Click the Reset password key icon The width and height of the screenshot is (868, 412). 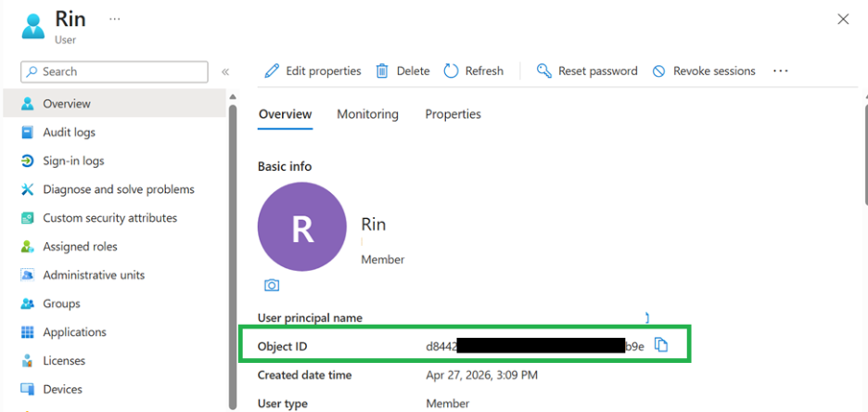click(x=544, y=71)
